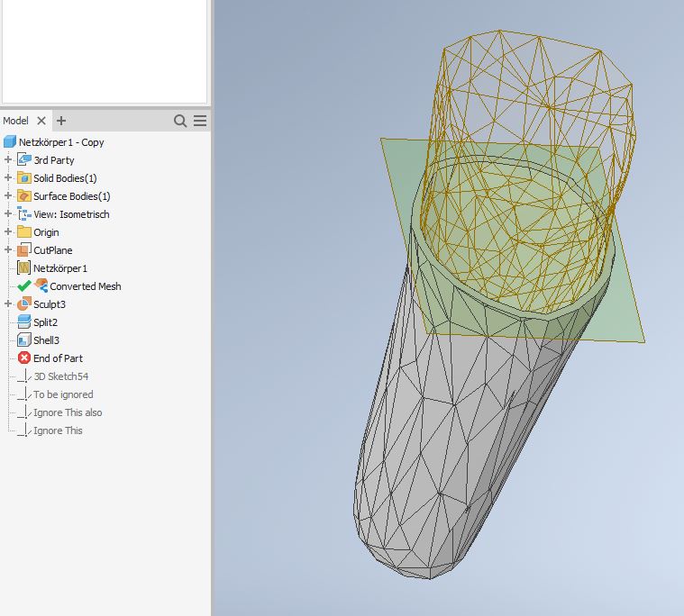This screenshot has height=616, width=684.
Task: Select the Surface Bodies(1) label
Action: pyautogui.click(x=72, y=196)
